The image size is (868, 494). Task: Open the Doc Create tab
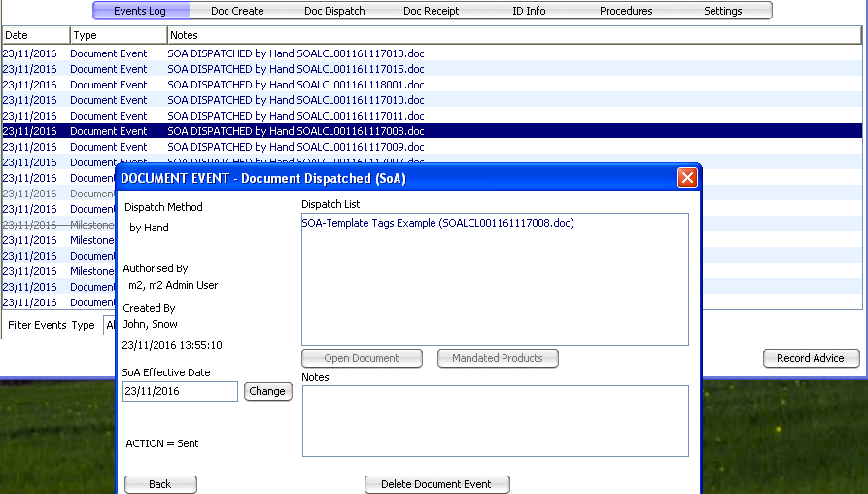[x=237, y=11]
